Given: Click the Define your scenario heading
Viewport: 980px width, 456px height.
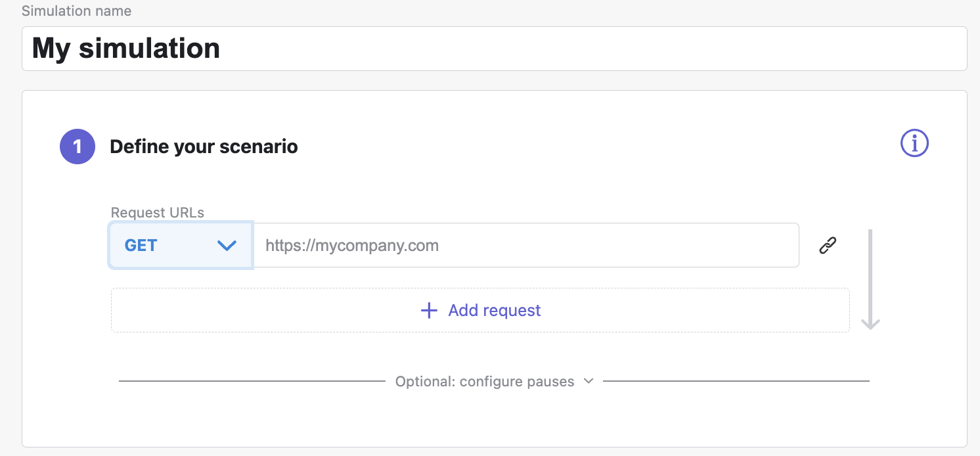Looking at the screenshot, I should (x=204, y=147).
